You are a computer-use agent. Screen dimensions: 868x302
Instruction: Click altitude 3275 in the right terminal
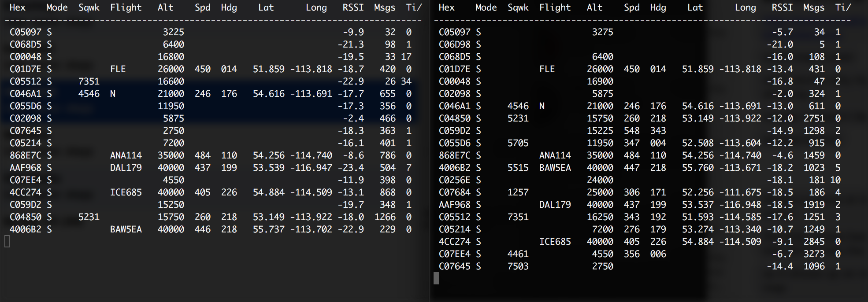(603, 32)
